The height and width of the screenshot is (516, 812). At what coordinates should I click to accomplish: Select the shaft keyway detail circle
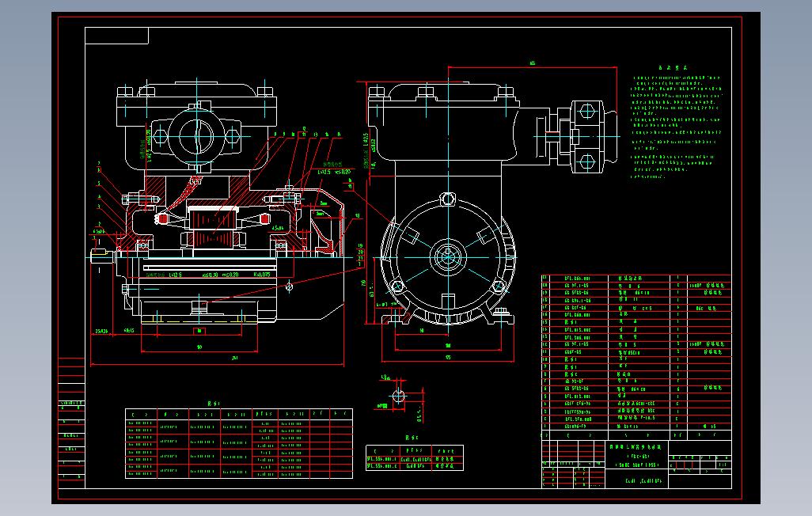tap(398, 396)
